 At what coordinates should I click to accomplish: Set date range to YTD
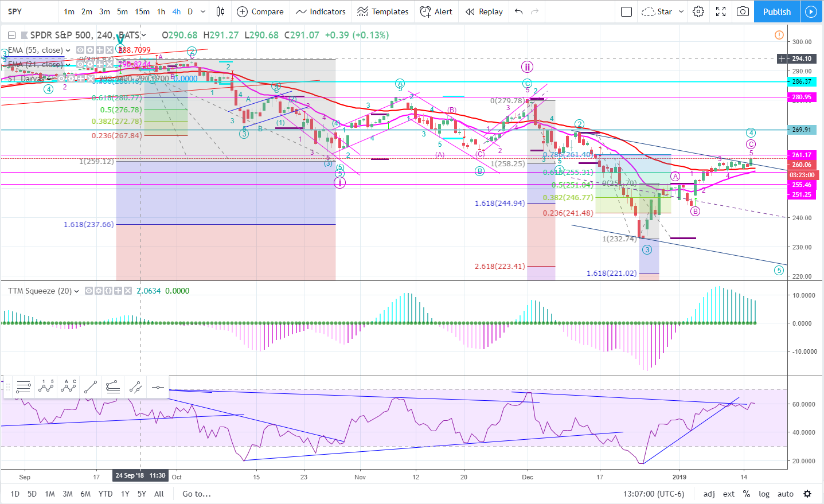click(106, 494)
